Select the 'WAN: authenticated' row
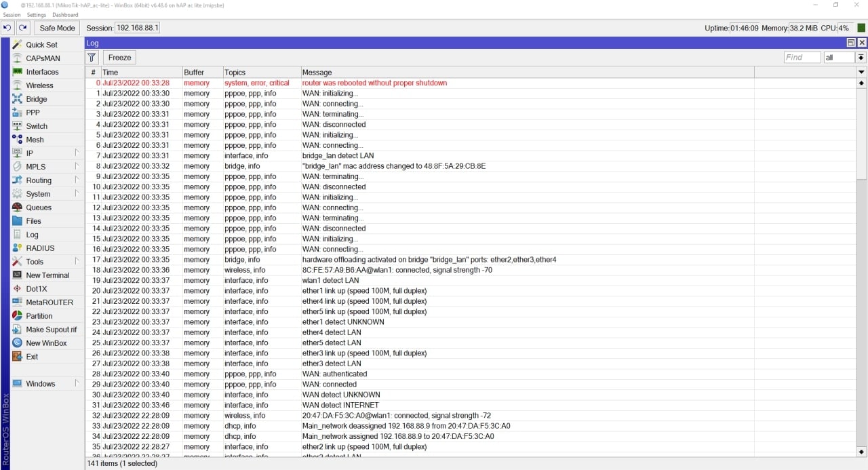The width and height of the screenshot is (868, 470). point(471,374)
